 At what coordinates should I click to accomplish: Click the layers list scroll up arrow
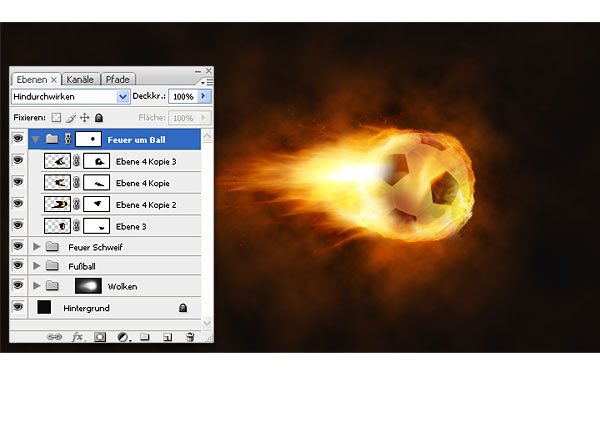click(x=207, y=136)
